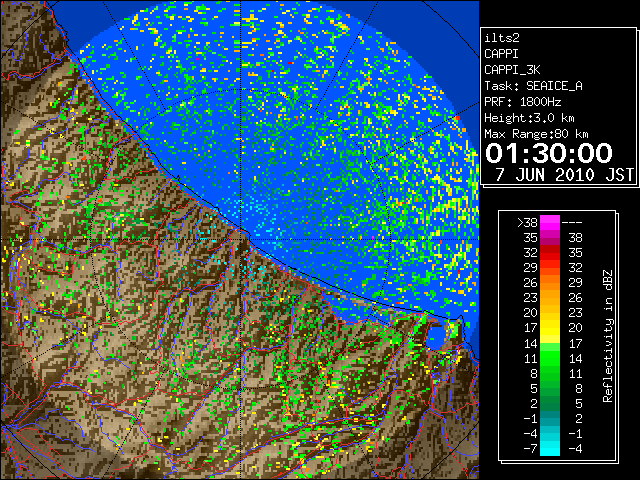Click the yellow 17–20 dBZ swatch

(x=550, y=328)
